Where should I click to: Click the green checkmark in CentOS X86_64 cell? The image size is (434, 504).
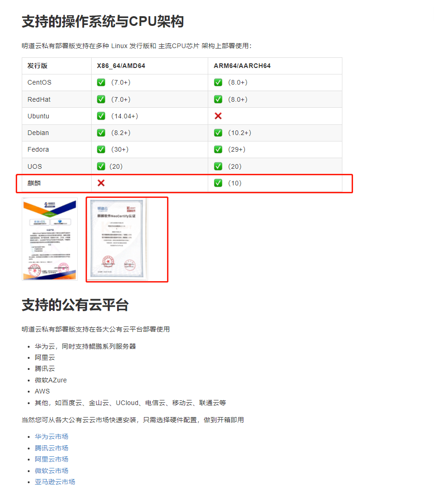(101, 82)
